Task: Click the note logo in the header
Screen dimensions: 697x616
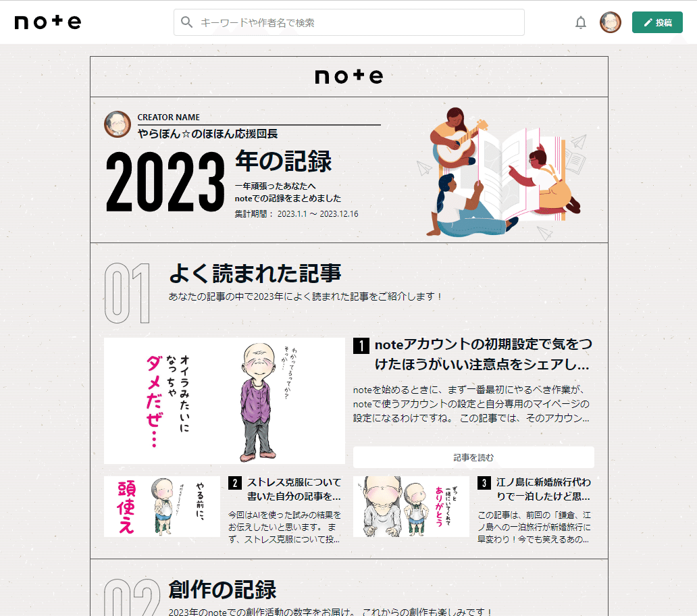Action: (x=47, y=22)
